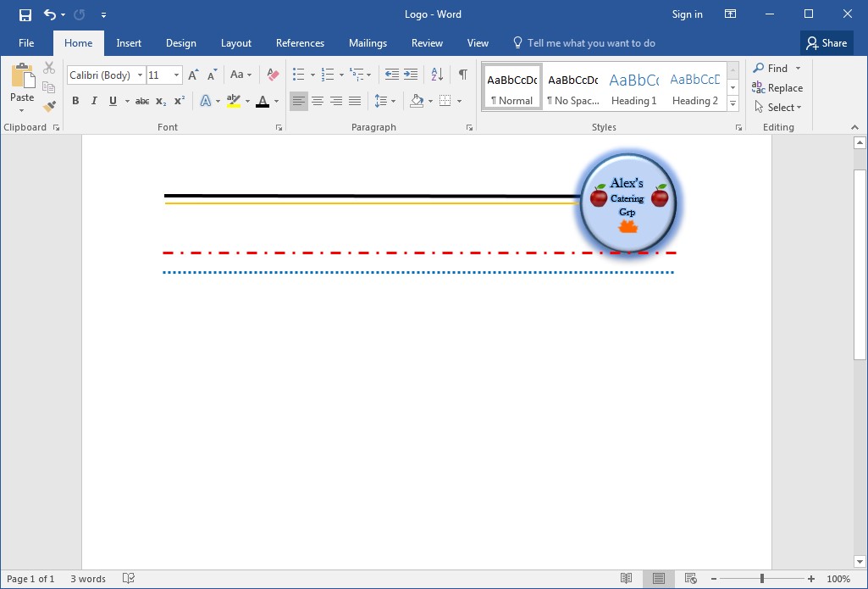Expand the Styles gallery more arrow
The height and width of the screenshot is (589, 868).
point(733,106)
